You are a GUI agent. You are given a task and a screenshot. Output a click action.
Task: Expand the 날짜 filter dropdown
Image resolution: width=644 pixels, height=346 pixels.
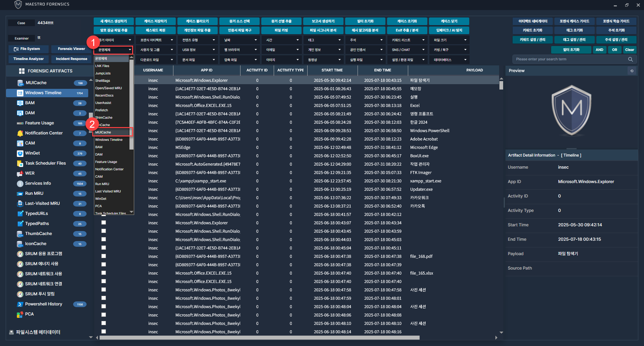[240, 40]
